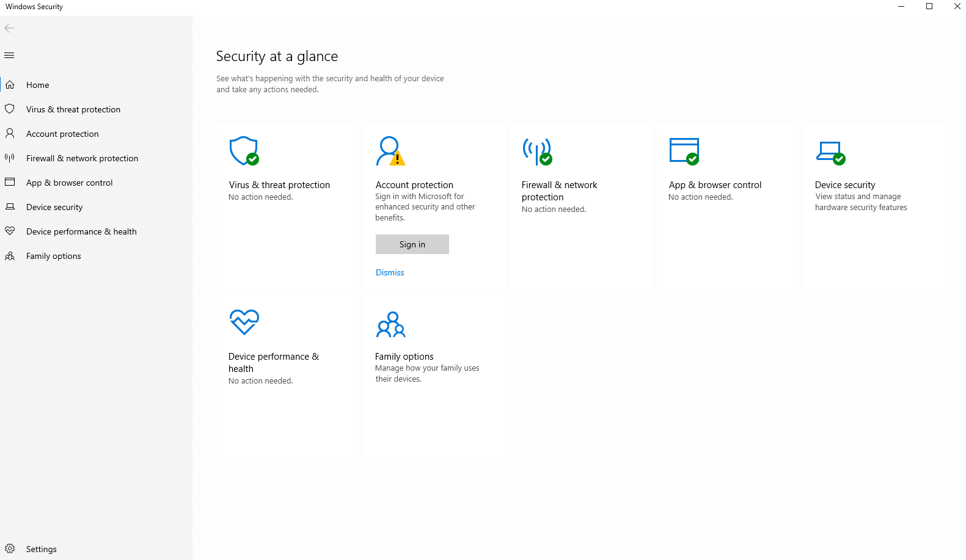This screenshot has height=560, width=966.
Task: Click the Firewall & network protection tile title
Action: point(559,191)
